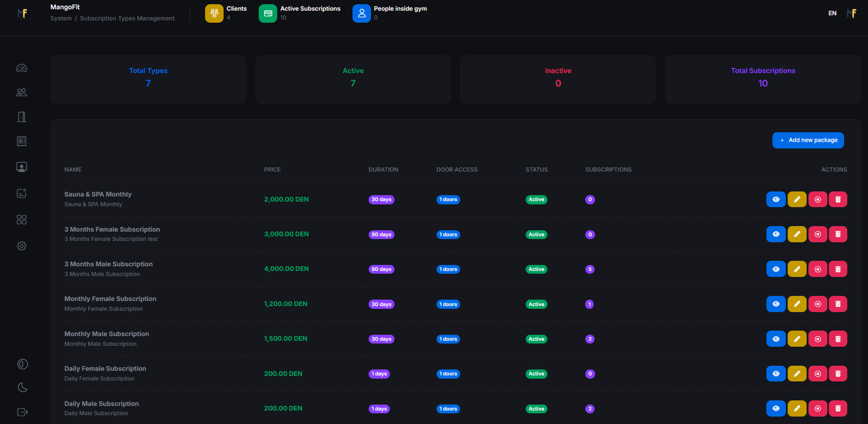The width and height of the screenshot is (868, 424).
Task: Delete the Sauna & SPA Monthly package
Action: tap(838, 199)
